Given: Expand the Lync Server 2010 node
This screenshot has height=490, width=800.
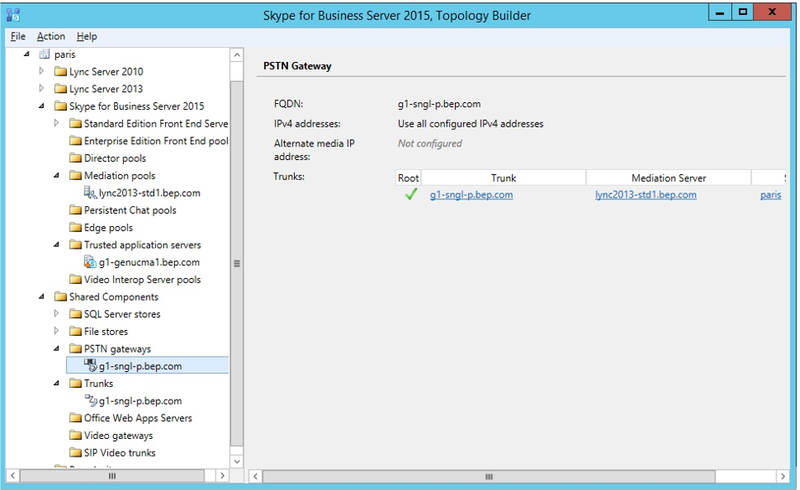Looking at the screenshot, I should point(41,71).
